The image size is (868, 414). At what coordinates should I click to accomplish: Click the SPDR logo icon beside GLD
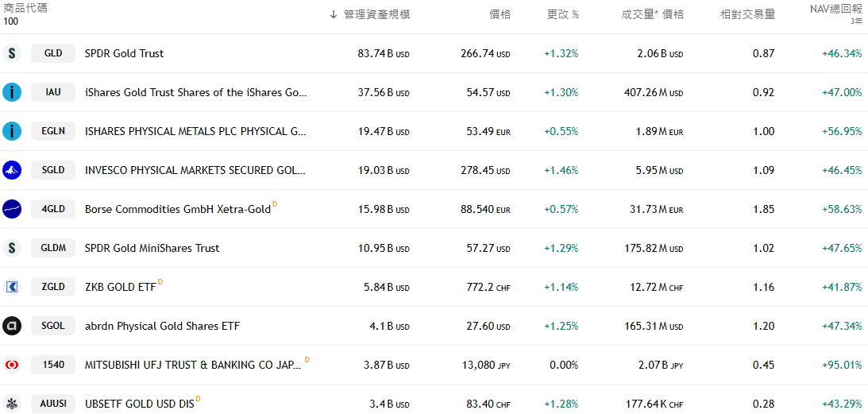pos(12,54)
